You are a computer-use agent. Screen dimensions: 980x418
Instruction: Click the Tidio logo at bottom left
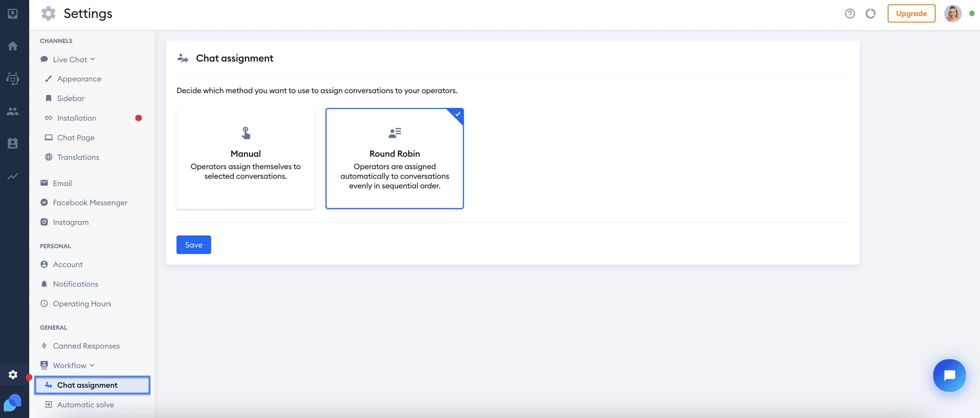(x=12, y=403)
